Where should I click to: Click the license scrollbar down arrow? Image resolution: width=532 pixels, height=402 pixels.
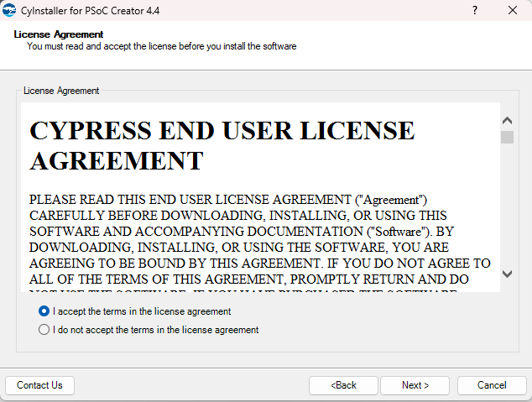[x=507, y=274]
